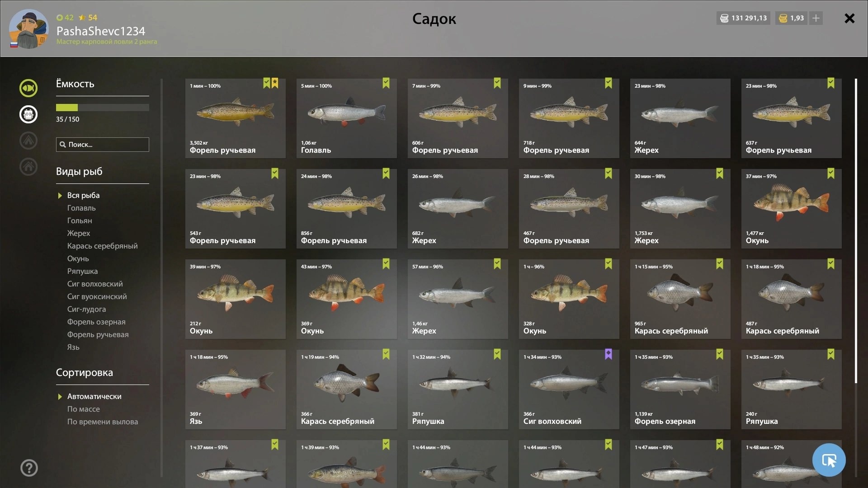The image size is (868, 488).
Task: Add gold coins with the plus button
Action: (x=816, y=18)
